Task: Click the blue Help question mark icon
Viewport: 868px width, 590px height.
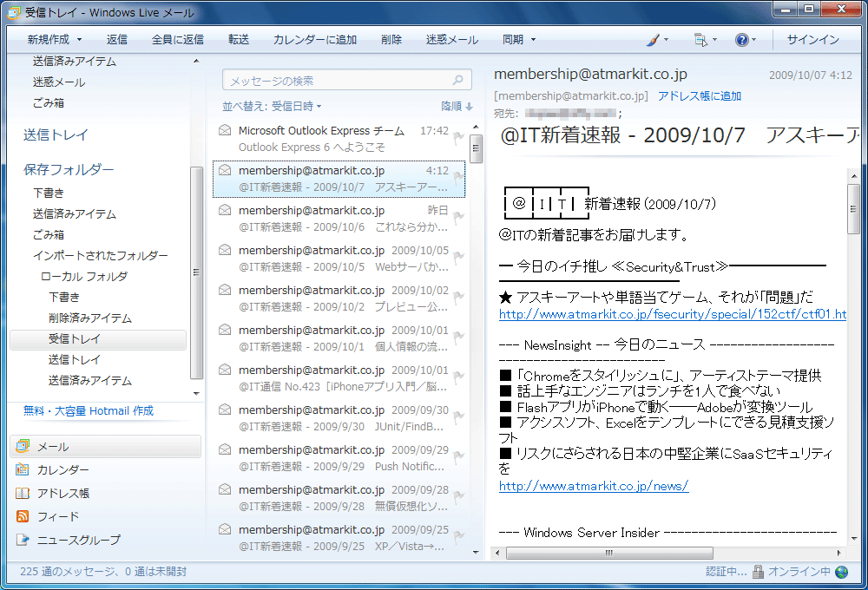Action: click(742, 40)
